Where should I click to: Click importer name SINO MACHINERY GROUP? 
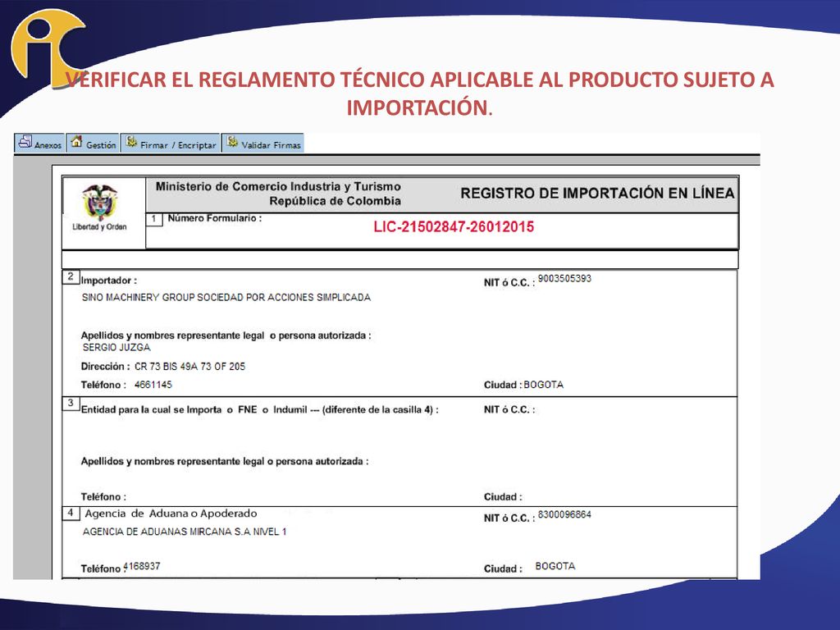click(226, 297)
